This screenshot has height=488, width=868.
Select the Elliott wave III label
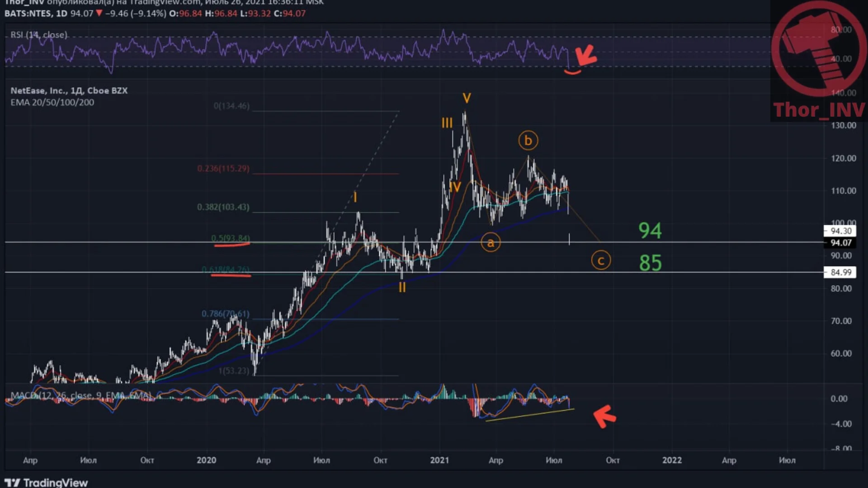point(447,123)
